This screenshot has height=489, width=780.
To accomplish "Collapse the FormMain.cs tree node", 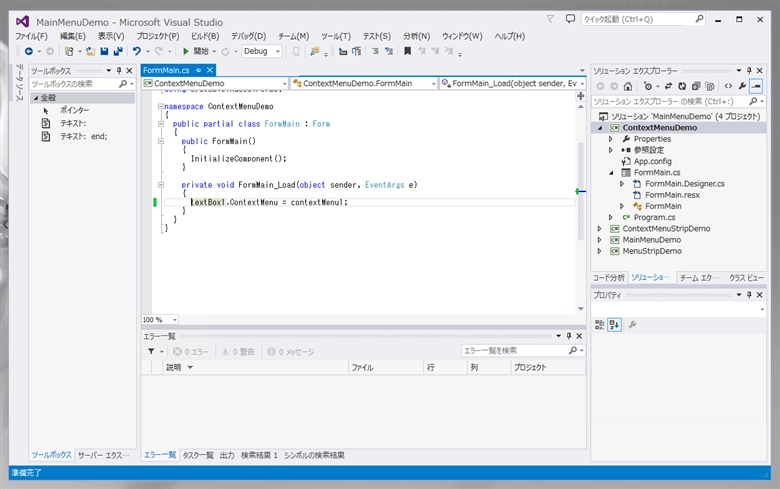I will click(611, 173).
